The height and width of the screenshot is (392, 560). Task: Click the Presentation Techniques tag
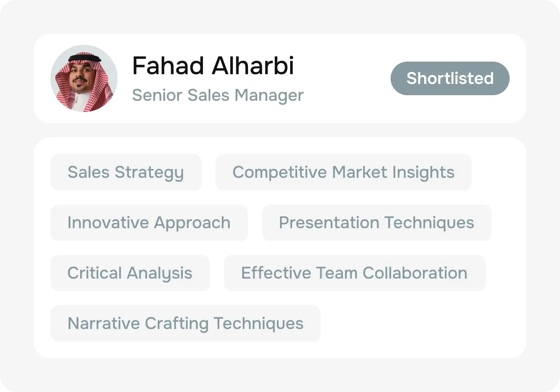(376, 223)
